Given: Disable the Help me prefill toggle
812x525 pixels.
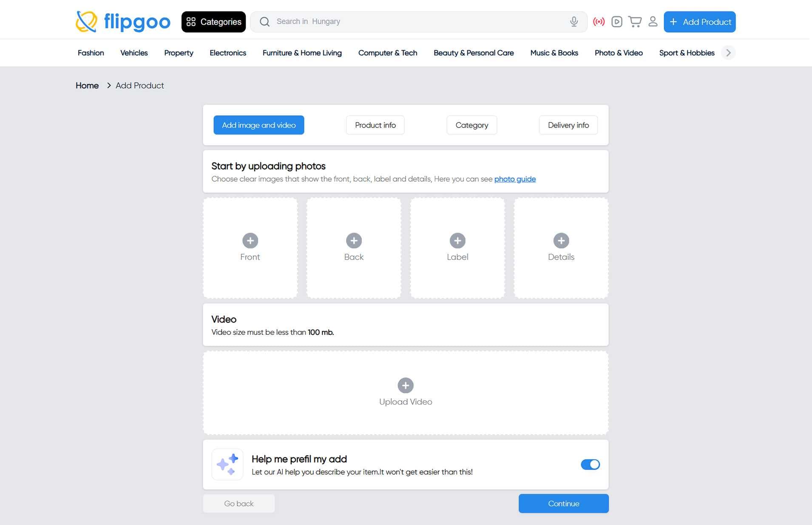Looking at the screenshot, I should point(590,465).
